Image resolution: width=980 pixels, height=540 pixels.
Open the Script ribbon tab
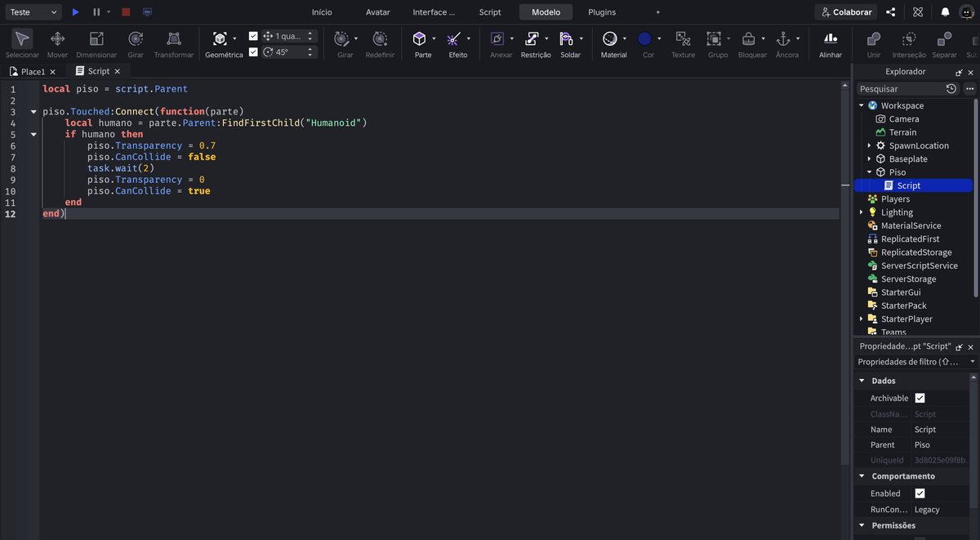(x=490, y=12)
